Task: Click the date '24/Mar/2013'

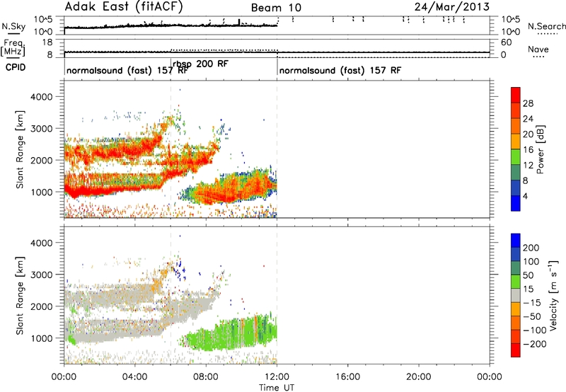Action: click(452, 7)
